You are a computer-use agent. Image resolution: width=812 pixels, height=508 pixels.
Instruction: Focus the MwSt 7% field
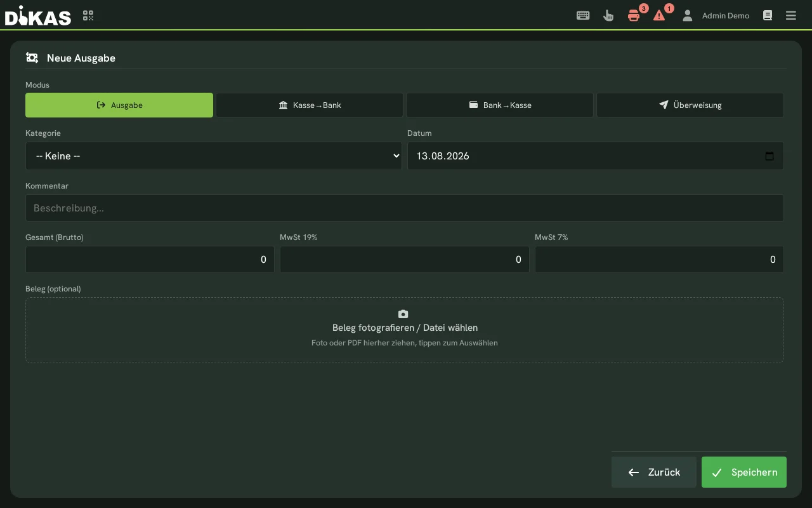pyautogui.click(x=659, y=260)
